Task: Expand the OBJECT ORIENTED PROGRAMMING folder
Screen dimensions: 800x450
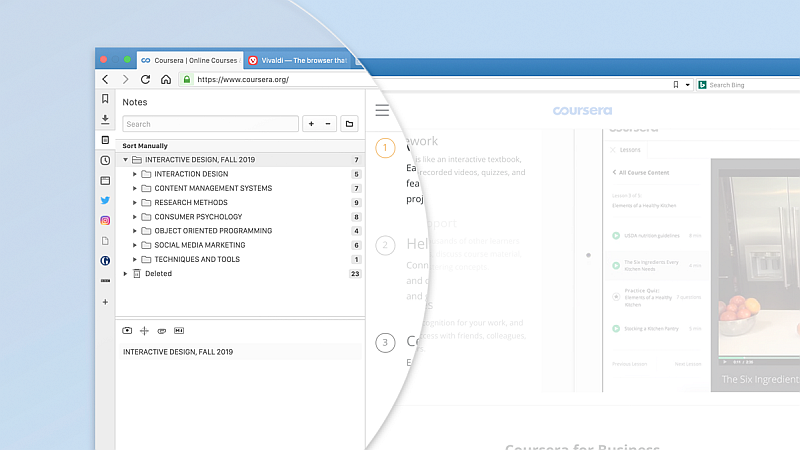Action: pos(135,231)
